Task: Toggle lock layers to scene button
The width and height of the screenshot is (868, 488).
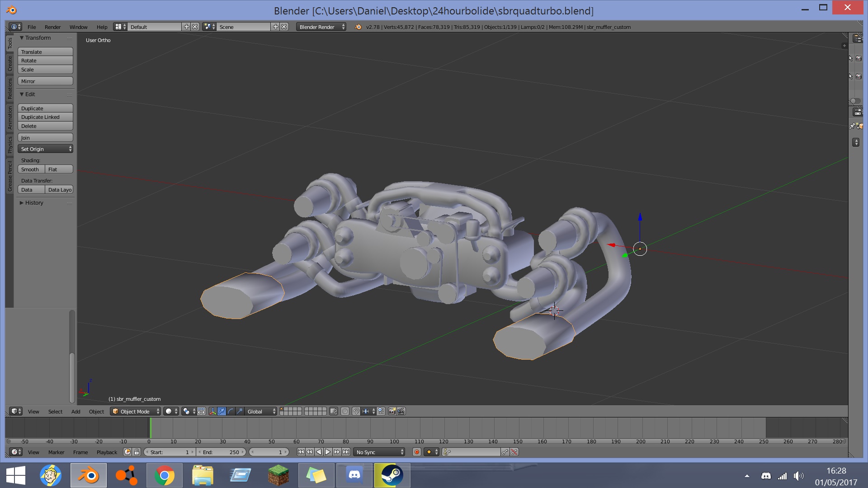Action: [334, 411]
